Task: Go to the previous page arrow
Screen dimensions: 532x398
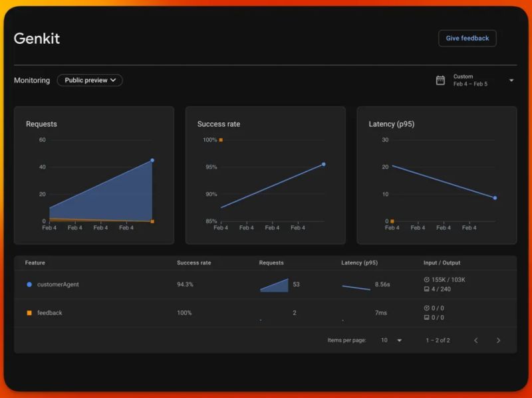Action: 476,340
